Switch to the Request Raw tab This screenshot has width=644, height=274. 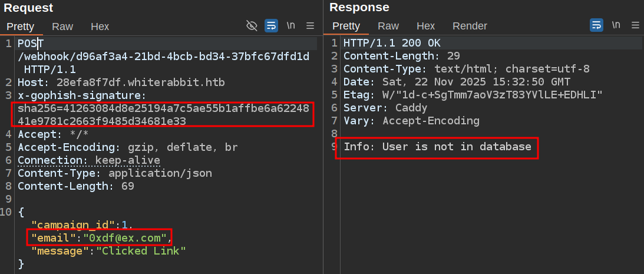point(62,26)
